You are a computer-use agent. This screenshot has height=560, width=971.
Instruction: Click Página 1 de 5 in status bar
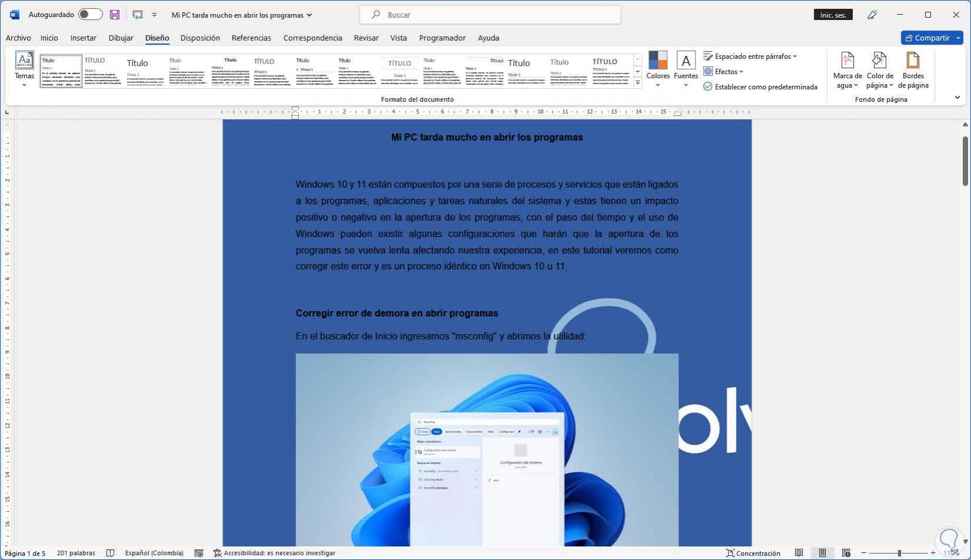coord(25,554)
